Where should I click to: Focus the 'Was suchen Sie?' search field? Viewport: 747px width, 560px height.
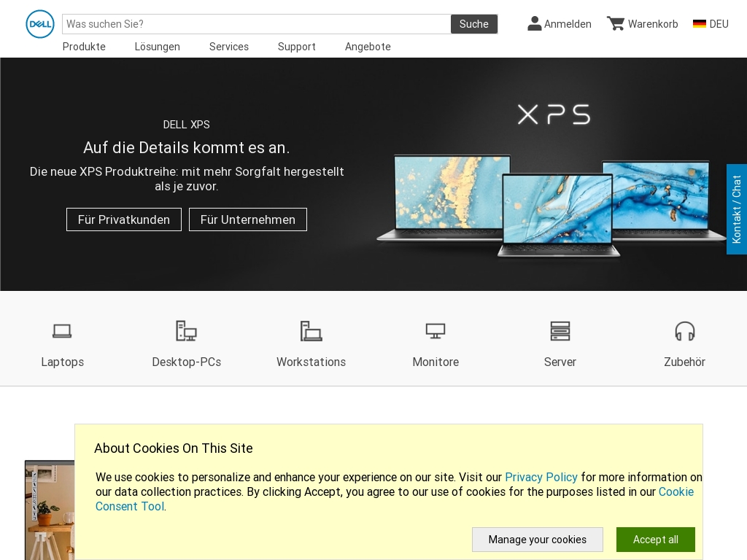tap(256, 24)
